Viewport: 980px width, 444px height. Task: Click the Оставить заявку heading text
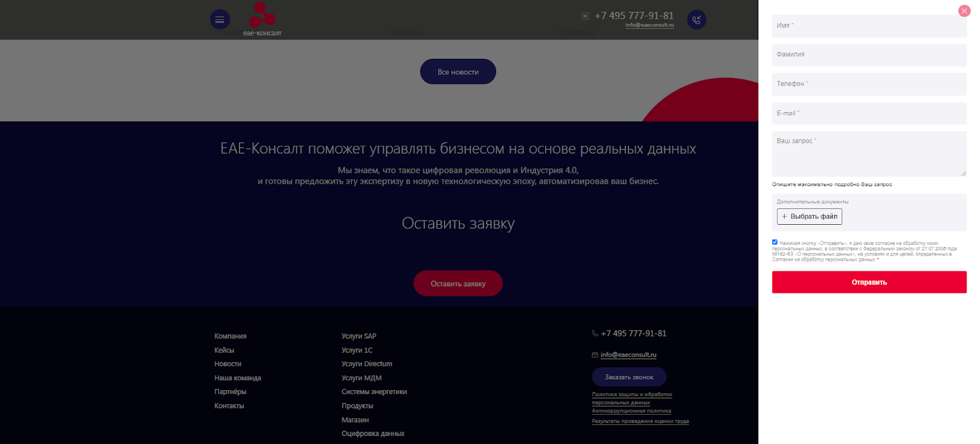point(458,224)
